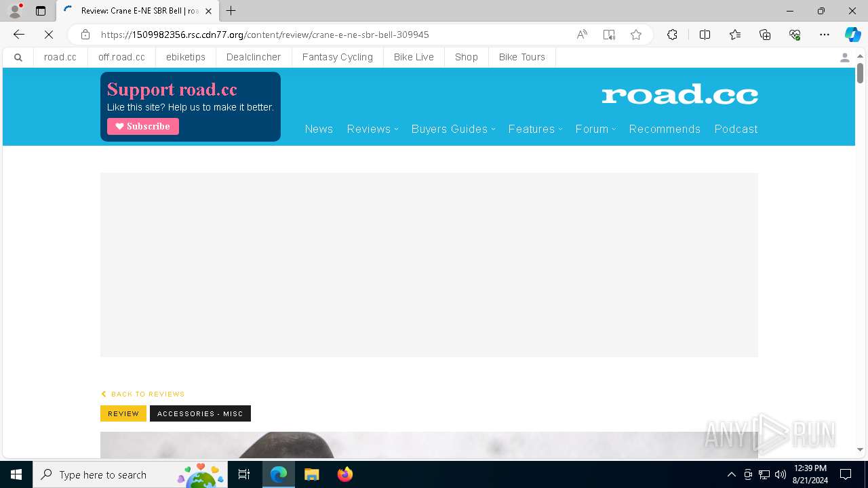
Task: Expand the Reviews dropdown menu
Action: [x=372, y=129]
